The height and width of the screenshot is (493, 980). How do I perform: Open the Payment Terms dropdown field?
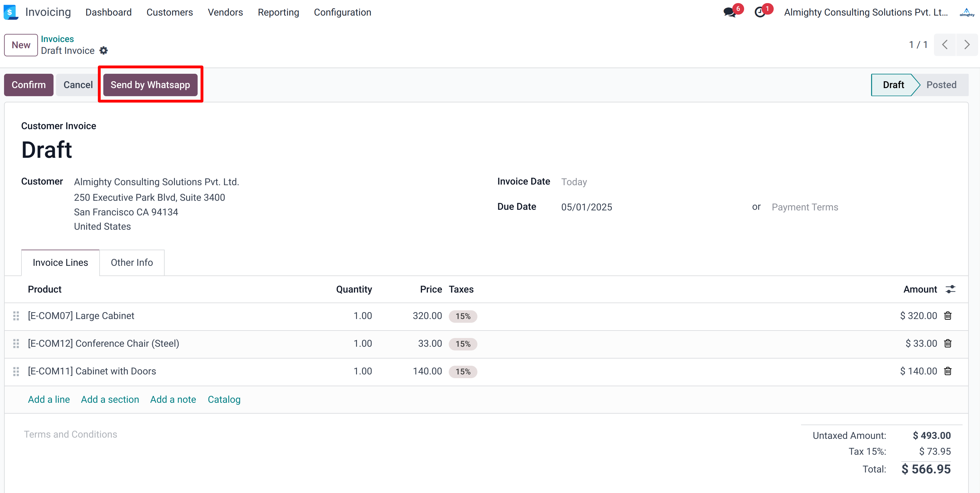(x=804, y=207)
